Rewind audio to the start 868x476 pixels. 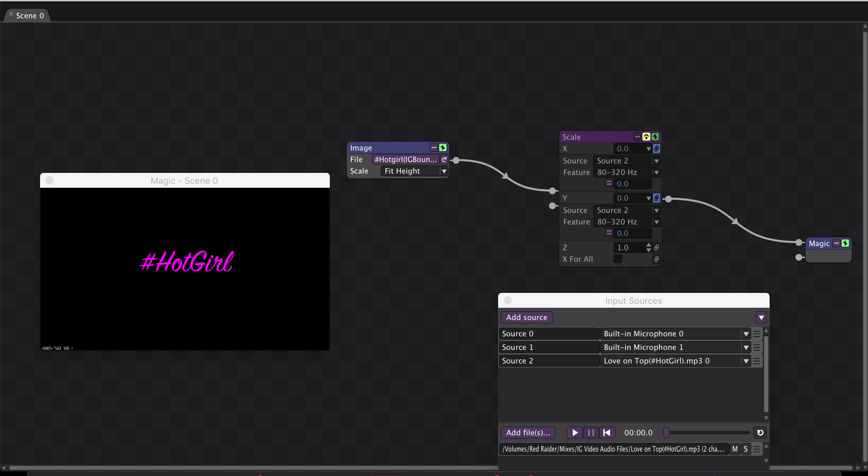coord(607,433)
